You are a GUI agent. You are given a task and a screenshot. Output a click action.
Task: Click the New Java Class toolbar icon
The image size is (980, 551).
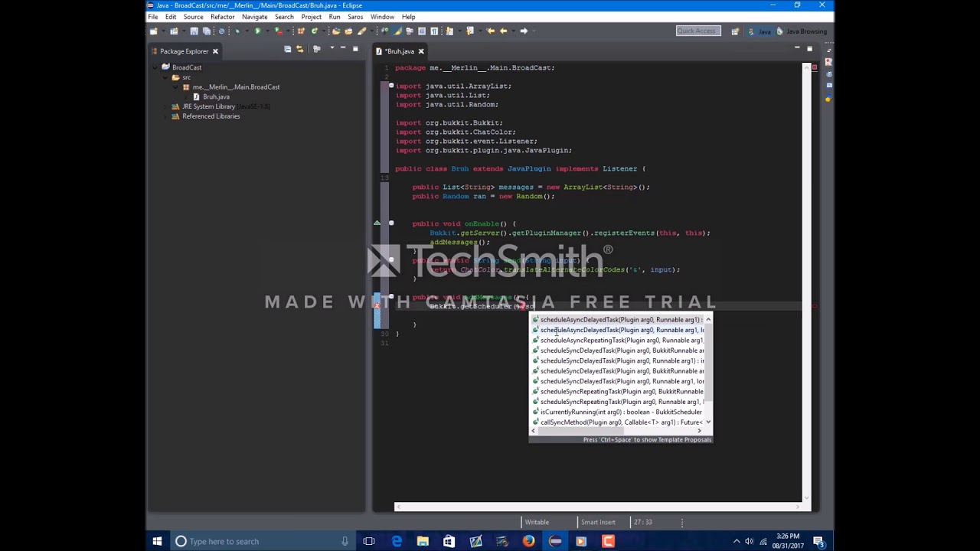click(314, 31)
